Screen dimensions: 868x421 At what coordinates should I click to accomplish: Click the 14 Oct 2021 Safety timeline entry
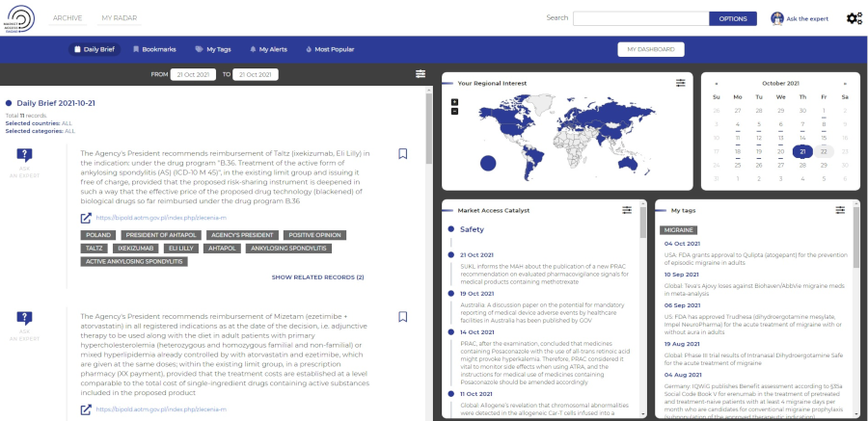[476, 332]
